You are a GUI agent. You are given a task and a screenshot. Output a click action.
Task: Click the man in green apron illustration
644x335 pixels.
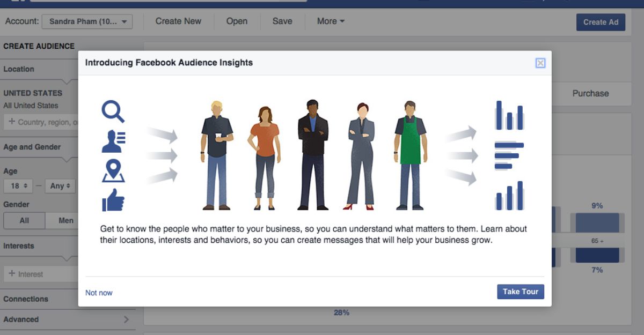tap(411, 155)
